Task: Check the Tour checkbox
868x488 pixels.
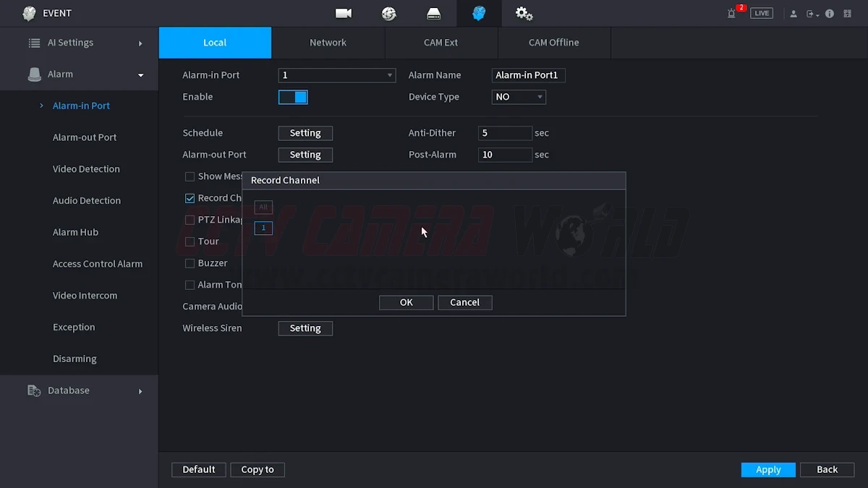Action: coord(190,241)
